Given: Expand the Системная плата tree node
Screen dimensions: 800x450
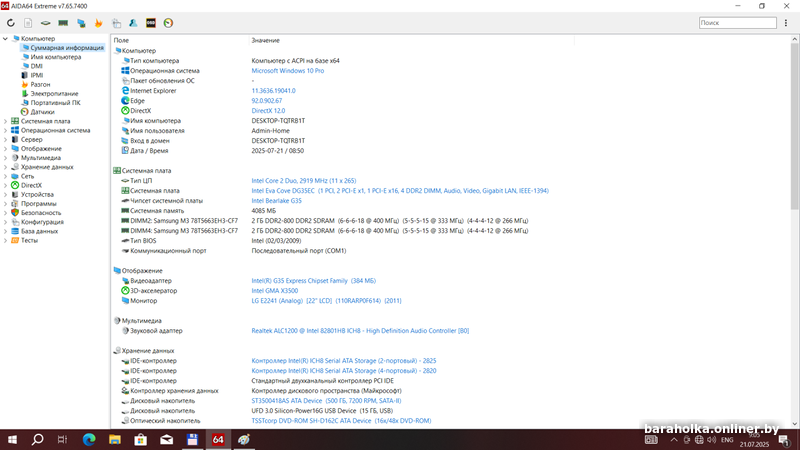Looking at the screenshot, I should (x=6, y=121).
